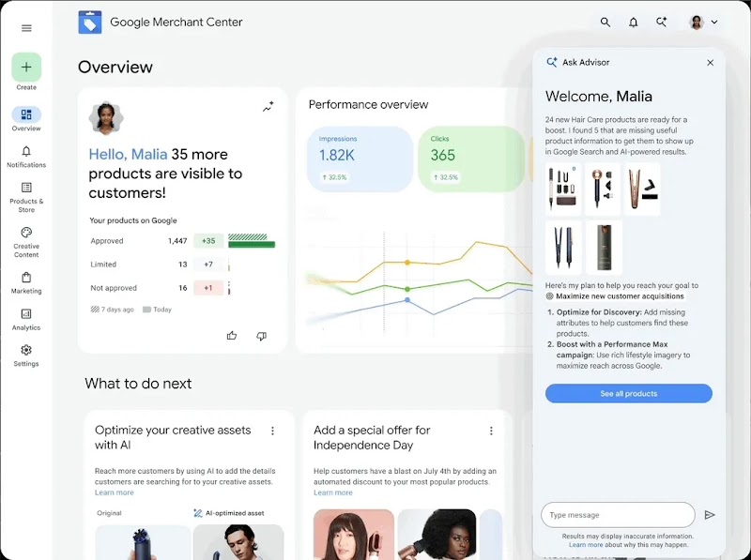The height and width of the screenshot is (560, 751).
Task: Click the green chart line data point
Action: click(x=407, y=289)
